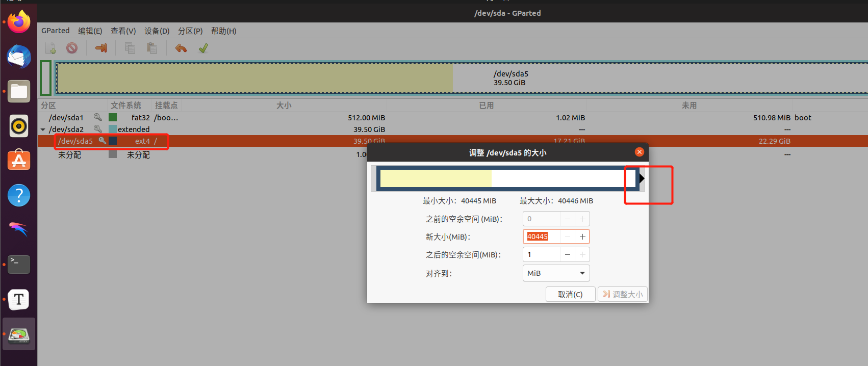Screen dimensions: 868x366
Task: Click the resize/move partition toolbar icon
Action: click(101, 48)
